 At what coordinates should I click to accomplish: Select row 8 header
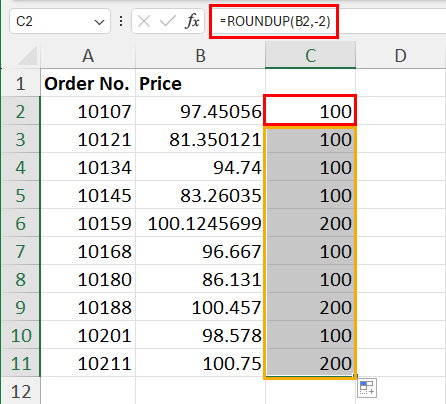pyautogui.click(x=21, y=279)
